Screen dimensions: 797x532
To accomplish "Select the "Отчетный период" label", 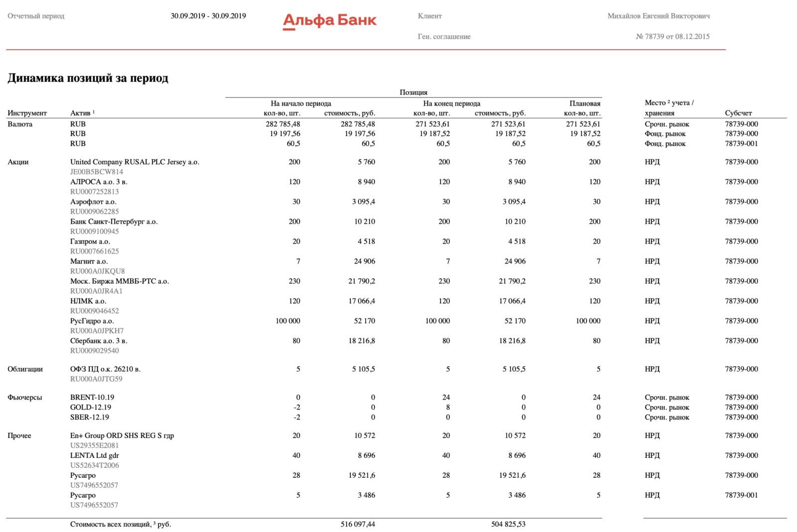I will (x=36, y=16).
